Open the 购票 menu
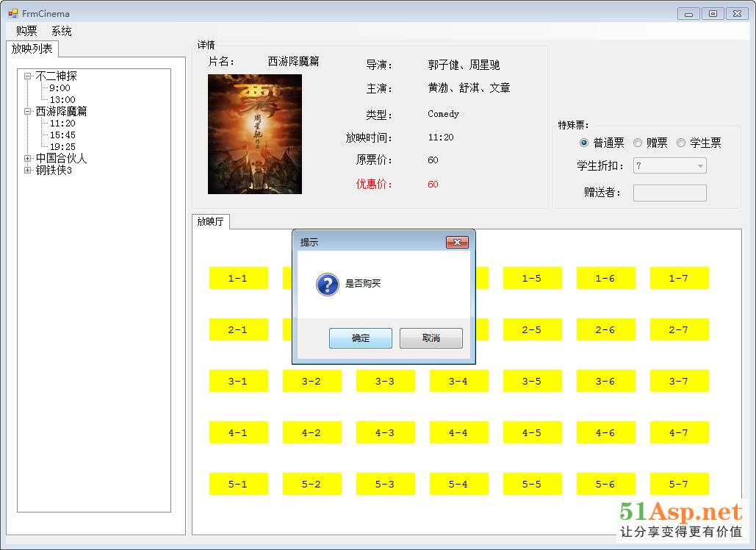 (x=26, y=31)
